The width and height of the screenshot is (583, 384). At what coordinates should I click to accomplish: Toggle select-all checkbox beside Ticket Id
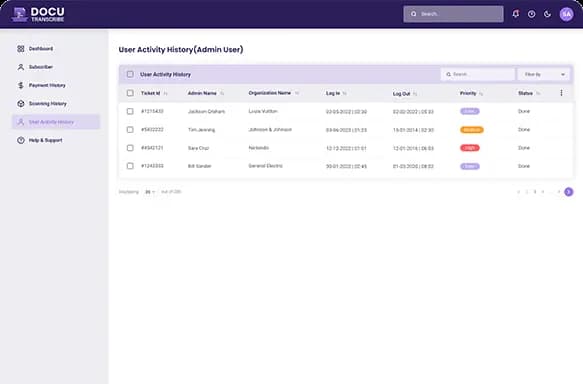click(130, 93)
